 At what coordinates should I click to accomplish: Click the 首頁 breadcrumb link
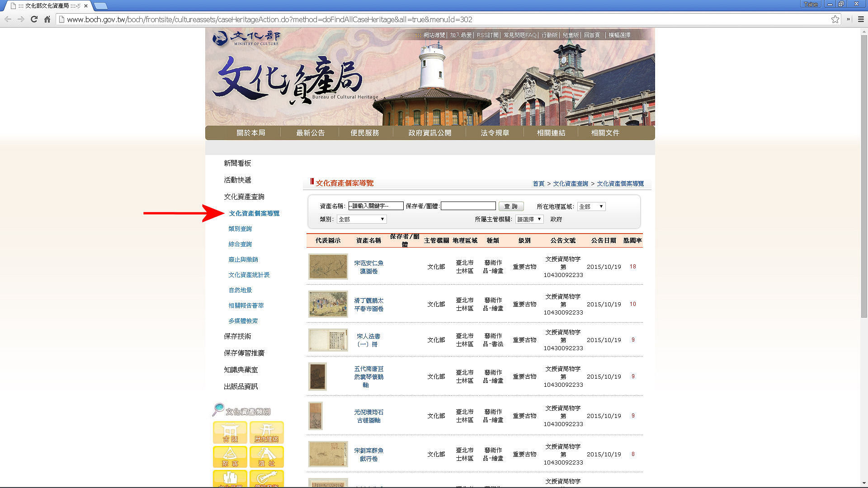pyautogui.click(x=538, y=183)
